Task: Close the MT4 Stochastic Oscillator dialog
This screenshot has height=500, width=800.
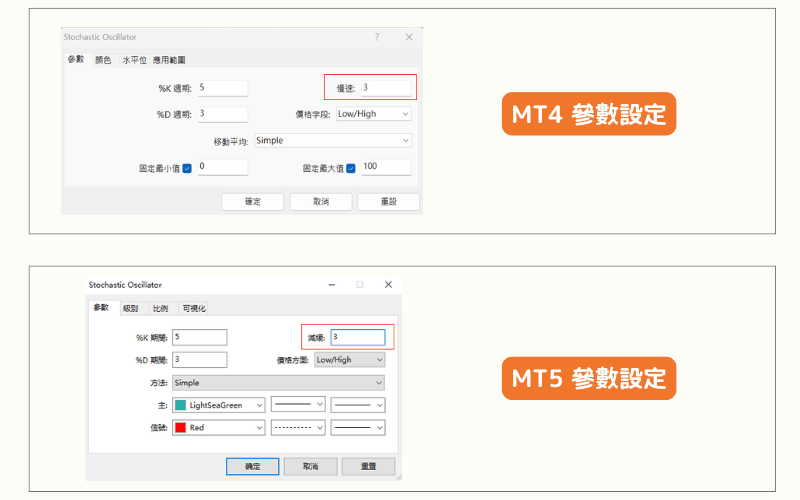Action: (x=409, y=37)
